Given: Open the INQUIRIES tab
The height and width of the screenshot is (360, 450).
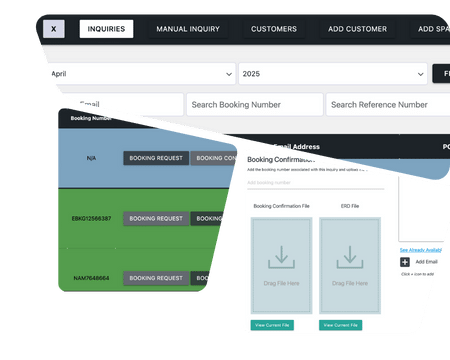Looking at the screenshot, I should tap(106, 29).
